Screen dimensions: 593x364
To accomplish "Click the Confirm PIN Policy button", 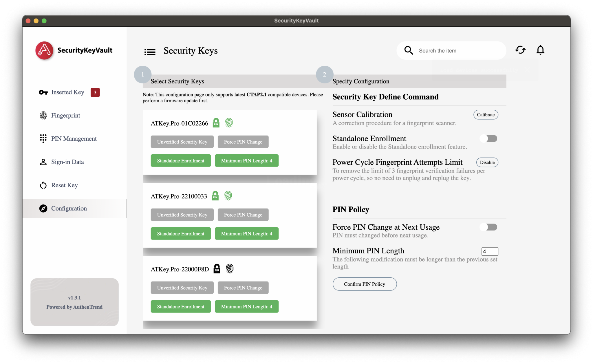I will point(364,284).
